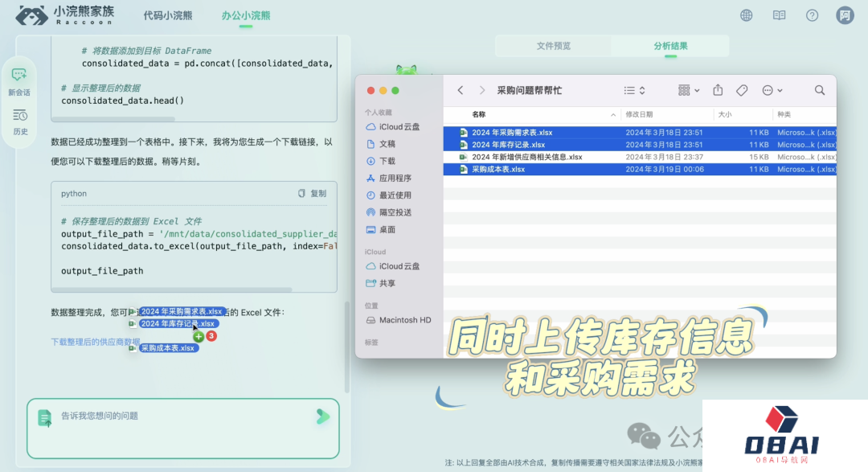868x472 pixels.
Task: Expand the Finder grouping options dropdown
Action: 689,90
